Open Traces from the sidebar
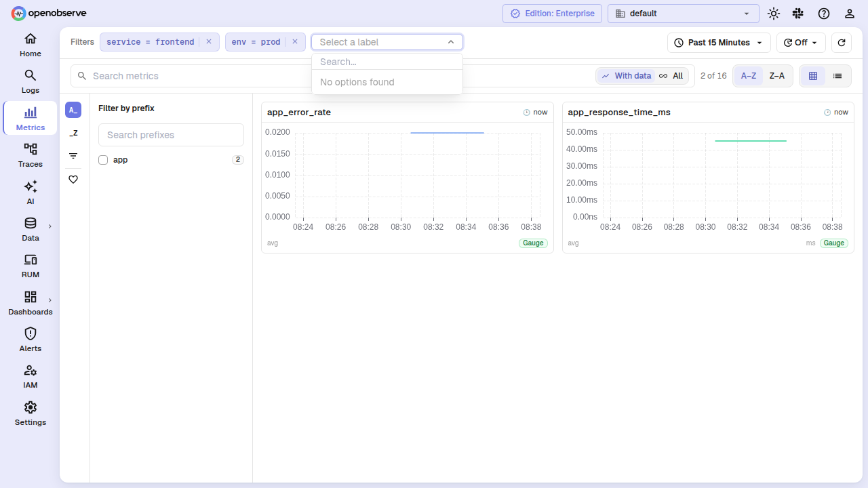Screen dimensions: 868x488 coord(30,155)
